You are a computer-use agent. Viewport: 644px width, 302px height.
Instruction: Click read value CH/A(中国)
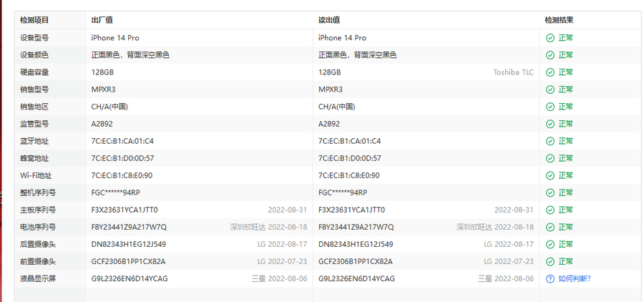(337, 107)
